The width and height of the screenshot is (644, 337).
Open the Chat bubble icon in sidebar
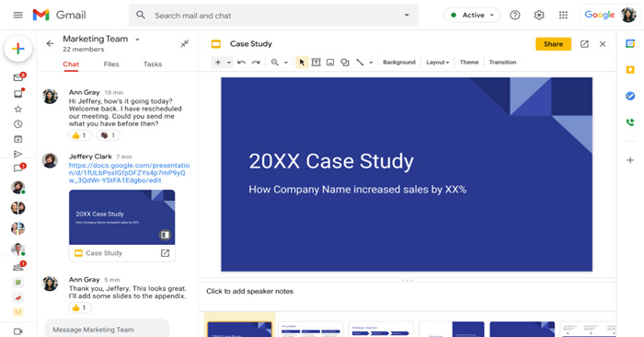(18, 168)
